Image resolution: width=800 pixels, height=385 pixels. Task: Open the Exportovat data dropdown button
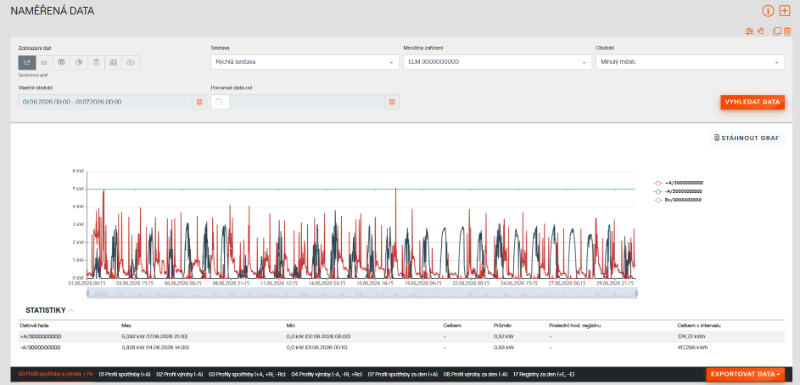tap(745, 374)
